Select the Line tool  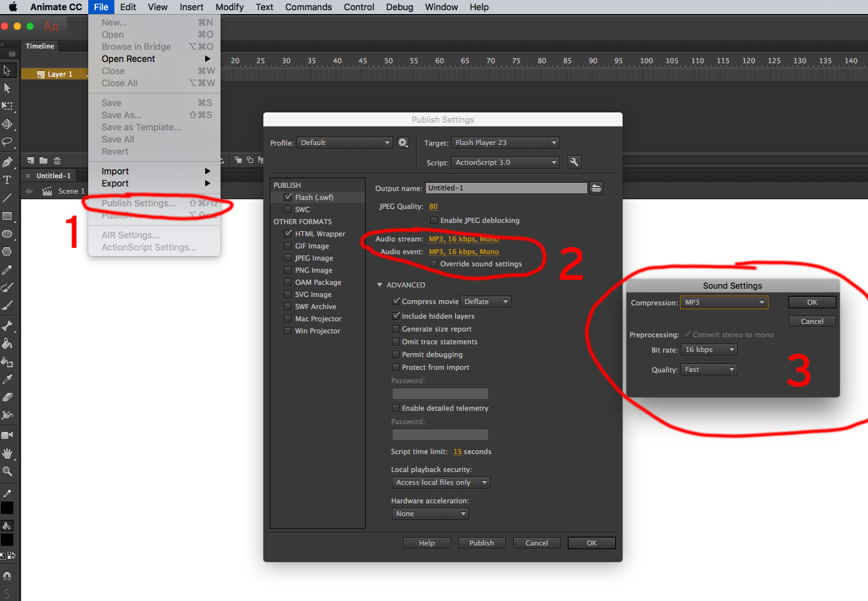click(7, 198)
